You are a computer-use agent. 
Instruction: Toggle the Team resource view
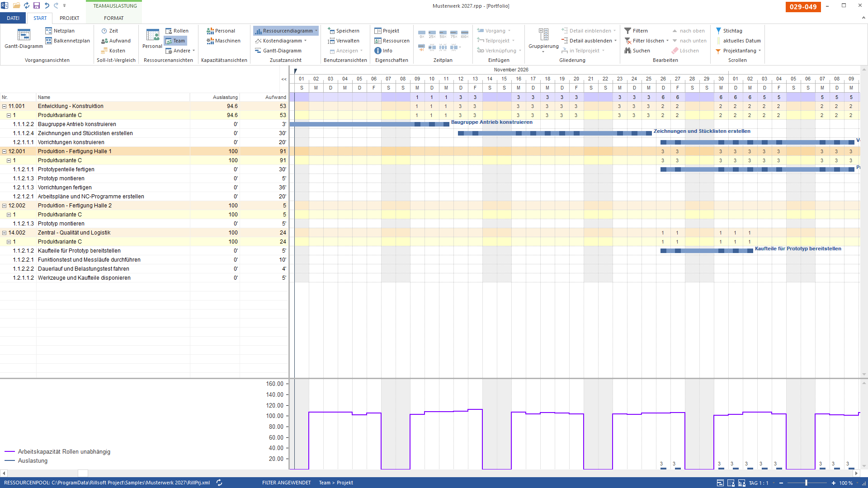[x=175, y=41]
